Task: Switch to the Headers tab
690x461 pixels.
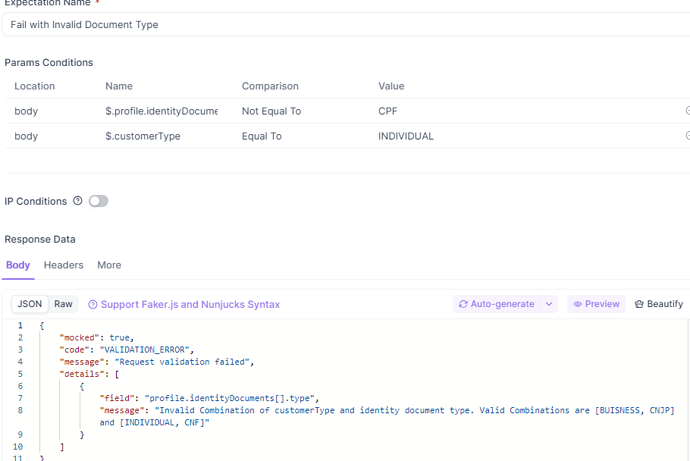Action: (x=63, y=265)
